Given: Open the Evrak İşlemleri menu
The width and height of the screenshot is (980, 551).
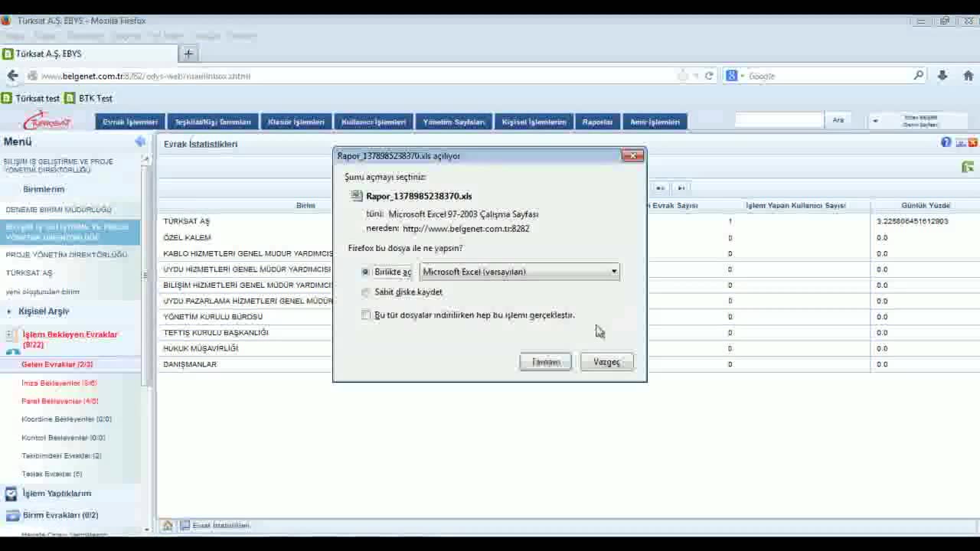Looking at the screenshot, I should (130, 122).
